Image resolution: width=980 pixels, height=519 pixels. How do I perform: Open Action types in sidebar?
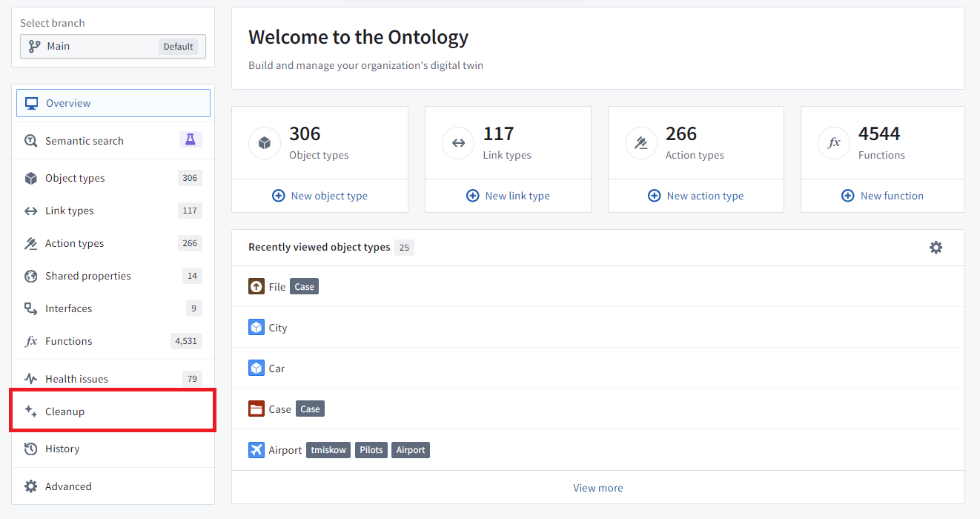[x=113, y=243]
